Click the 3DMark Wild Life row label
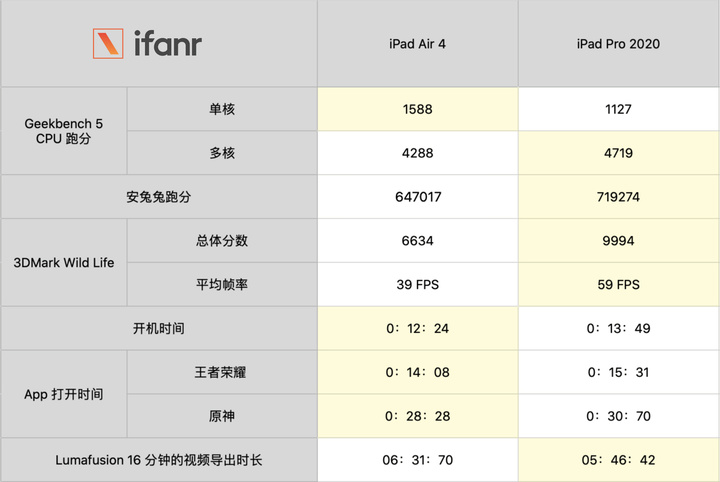The height and width of the screenshot is (482, 720). click(x=64, y=263)
